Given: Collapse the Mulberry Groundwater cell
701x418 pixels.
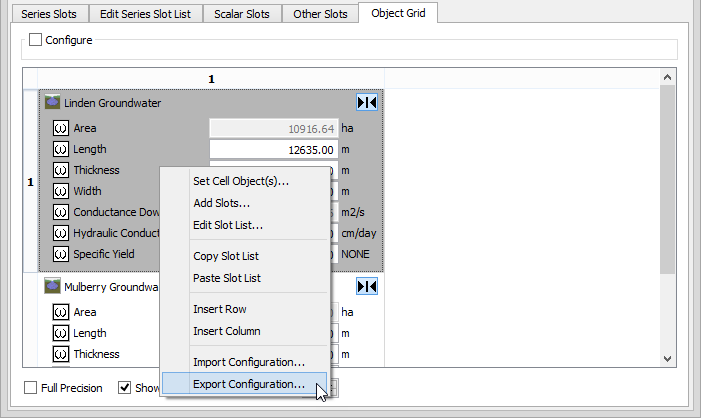Looking at the screenshot, I should 367,287.
